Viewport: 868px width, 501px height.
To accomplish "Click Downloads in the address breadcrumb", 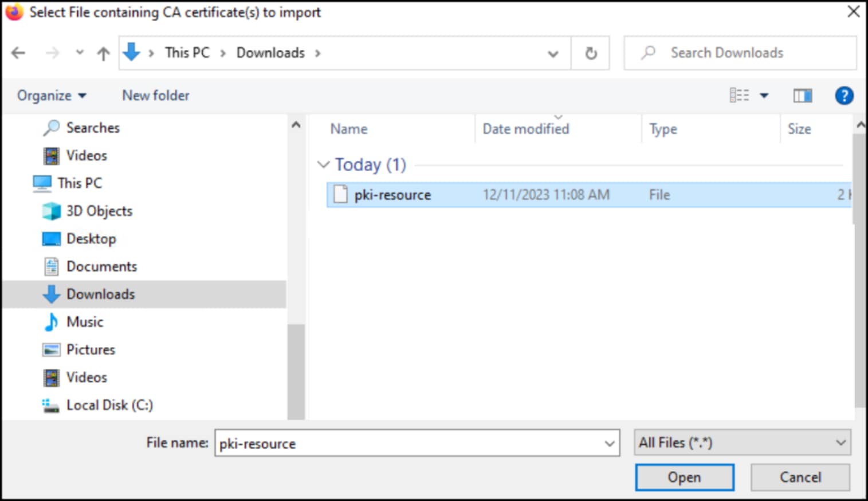I will 270,53.
